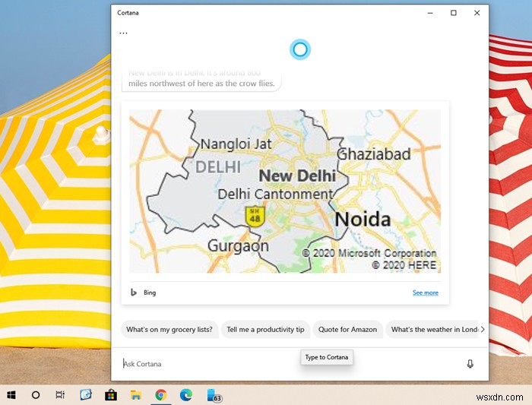The image size is (532, 405).
Task: Click the Cortana window title text
Action: pyautogui.click(x=128, y=13)
